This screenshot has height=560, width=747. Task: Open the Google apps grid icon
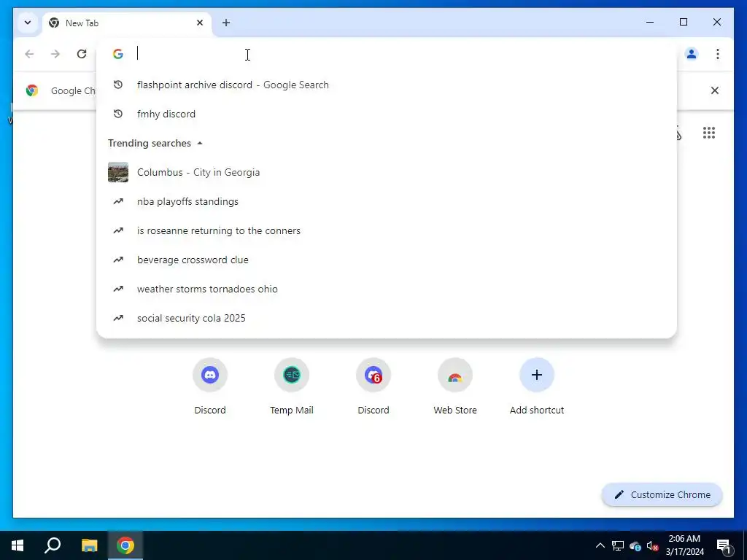pos(709,133)
